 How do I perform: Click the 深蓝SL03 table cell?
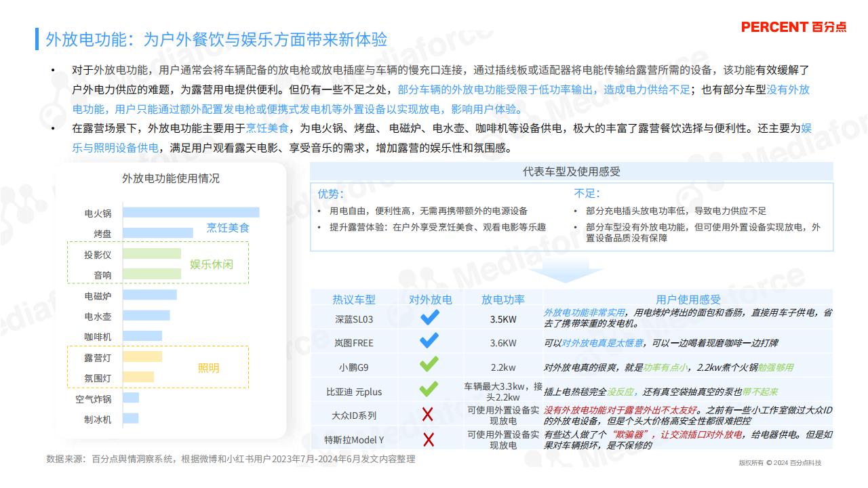[353, 319]
